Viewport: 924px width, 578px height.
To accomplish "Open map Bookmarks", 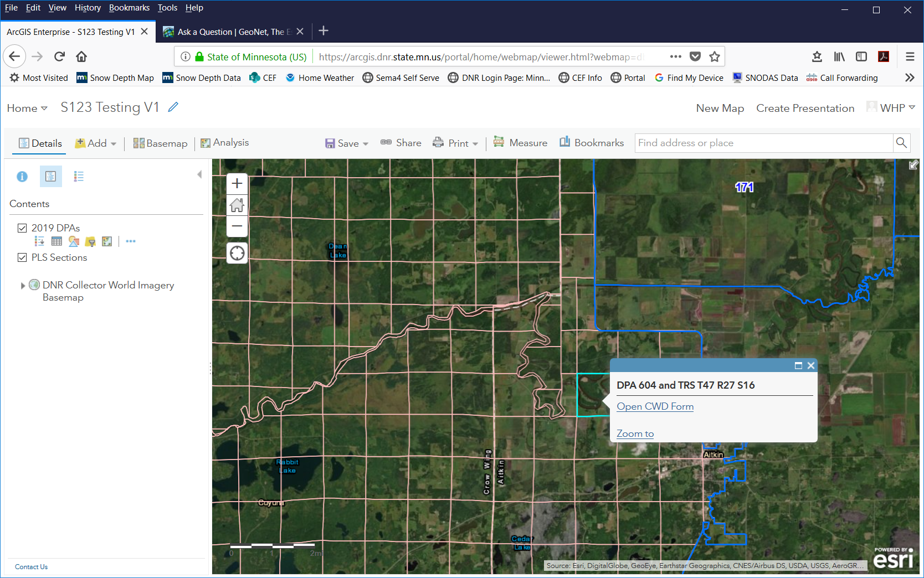I will click(x=592, y=143).
